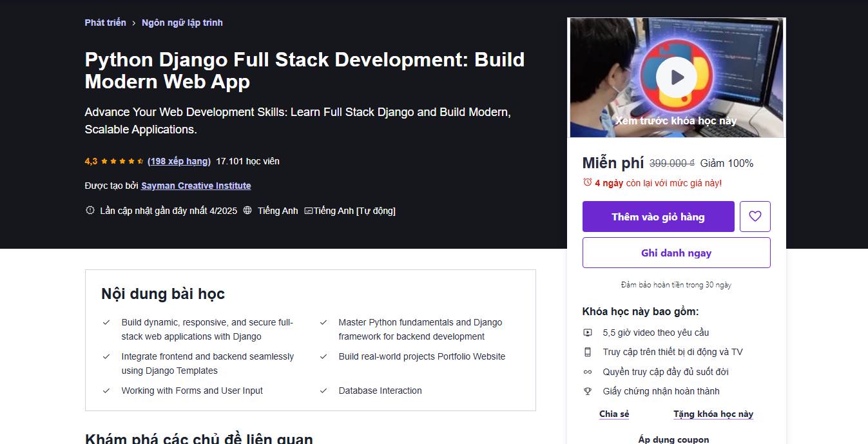Click Ghi danh ngay button

point(677,253)
